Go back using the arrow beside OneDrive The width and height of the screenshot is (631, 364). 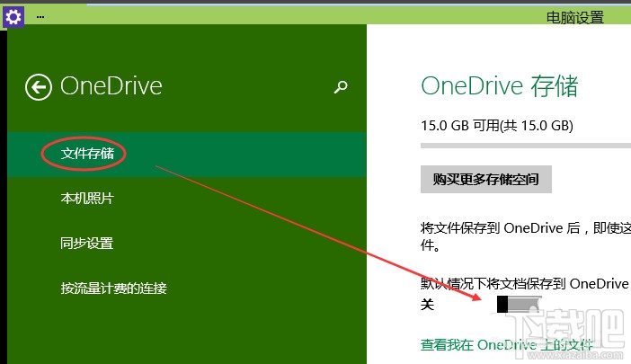tap(39, 87)
